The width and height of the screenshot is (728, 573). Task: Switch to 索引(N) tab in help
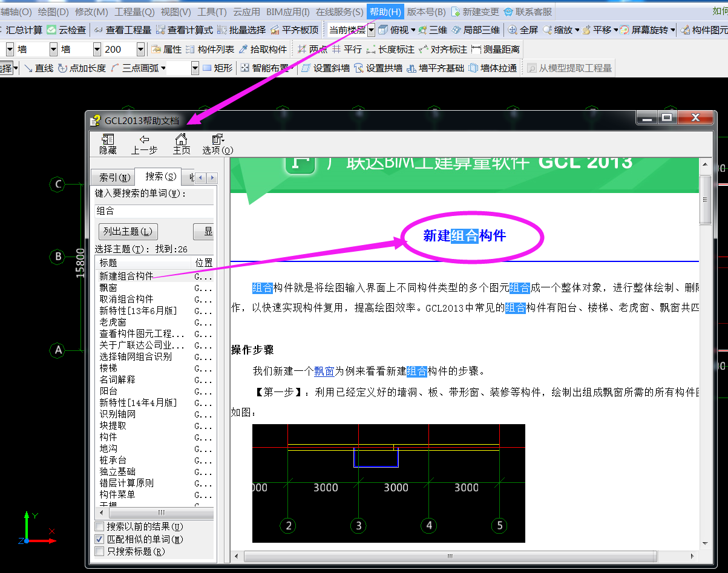click(x=114, y=177)
